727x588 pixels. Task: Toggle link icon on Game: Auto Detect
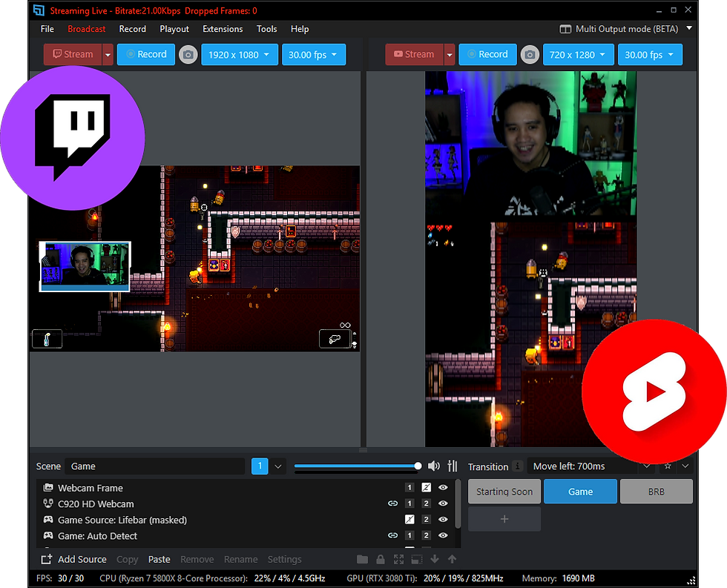[x=392, y=535]
